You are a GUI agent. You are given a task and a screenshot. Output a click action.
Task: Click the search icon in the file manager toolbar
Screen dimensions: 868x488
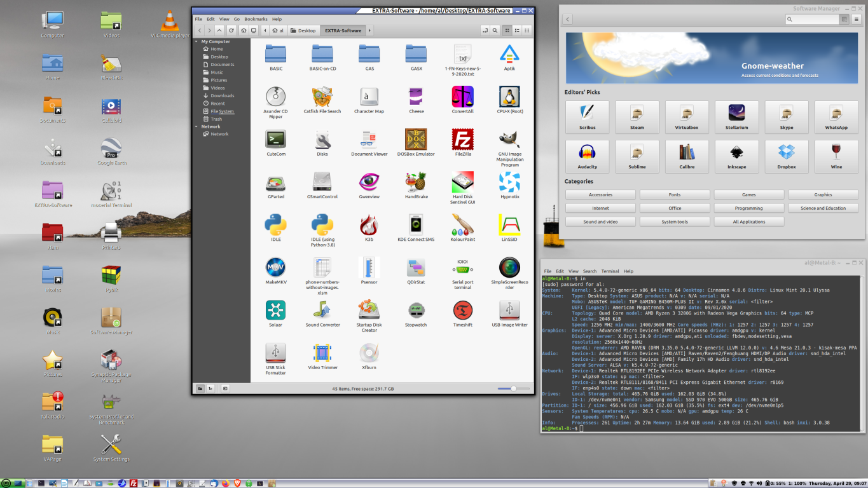point(495,30)
